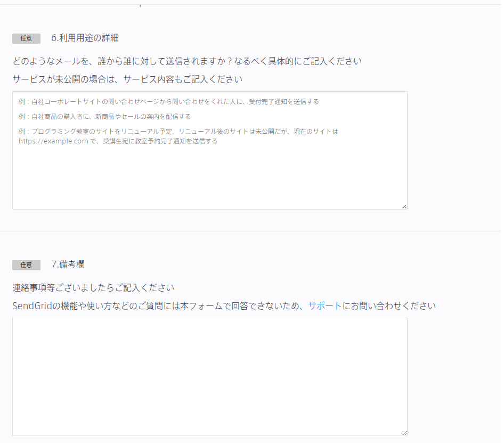Click the line サービスが未公開の場合は
This screenshot has height=443, width=504.
(127, 79)
